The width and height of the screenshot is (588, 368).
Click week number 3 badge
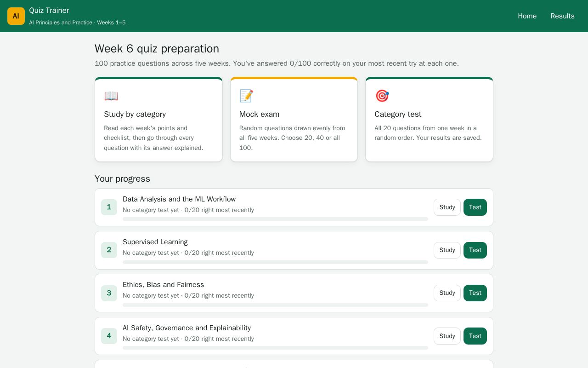point(109,293)
